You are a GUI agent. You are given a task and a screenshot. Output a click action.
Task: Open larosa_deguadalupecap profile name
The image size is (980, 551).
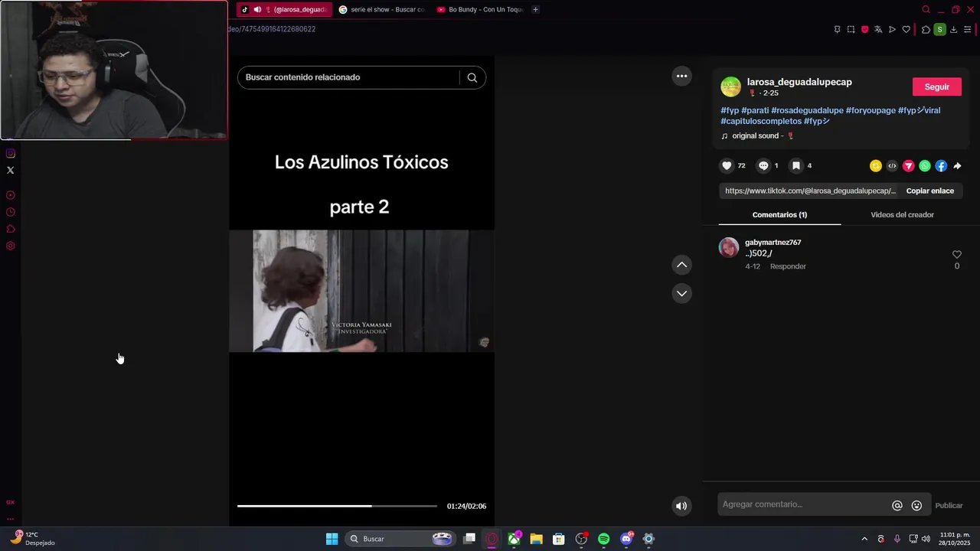click(x=799, y=82)
